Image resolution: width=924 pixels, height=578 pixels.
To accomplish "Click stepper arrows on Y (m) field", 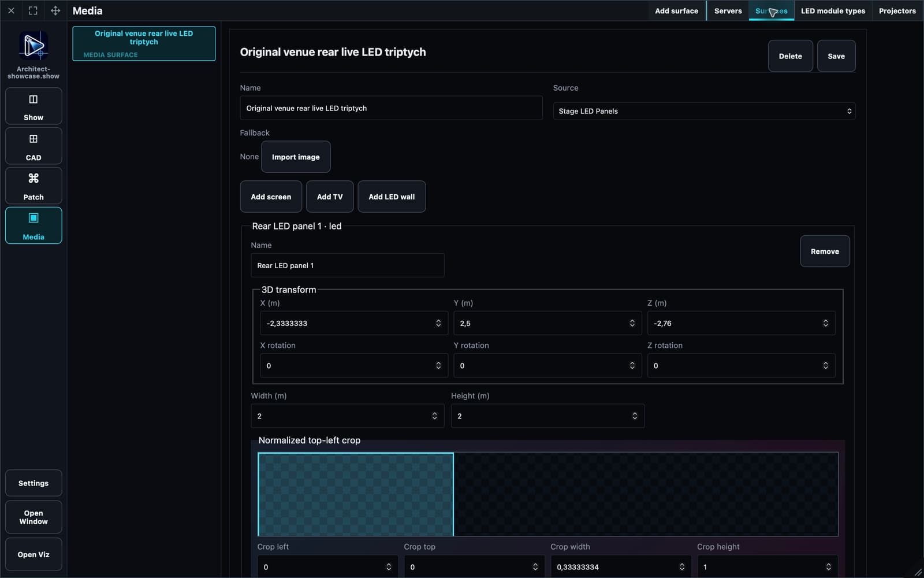I will (632, 323).
